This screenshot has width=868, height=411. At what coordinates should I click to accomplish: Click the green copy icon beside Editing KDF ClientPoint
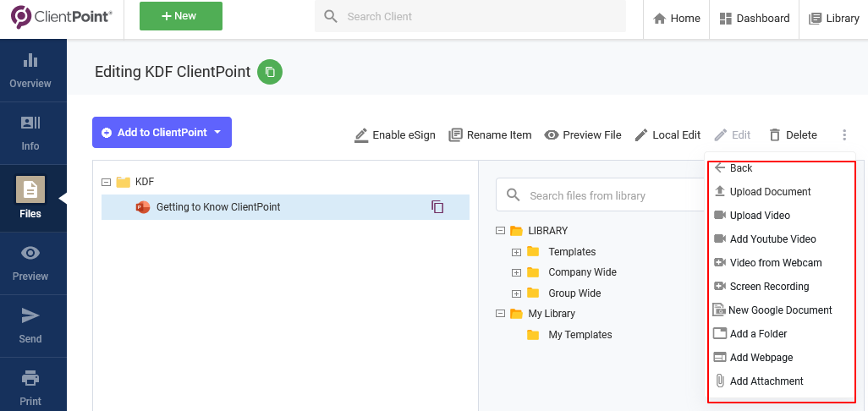click(x=270, y=72)
